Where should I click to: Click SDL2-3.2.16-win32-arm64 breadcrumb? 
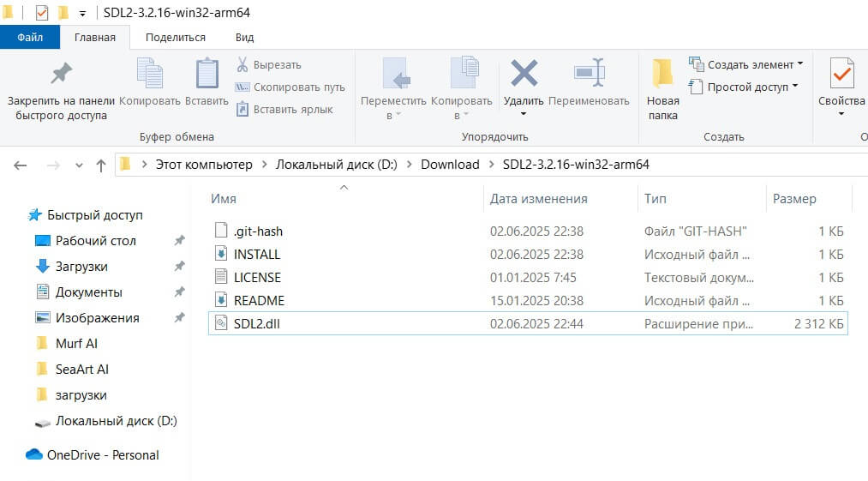[576, 165]
